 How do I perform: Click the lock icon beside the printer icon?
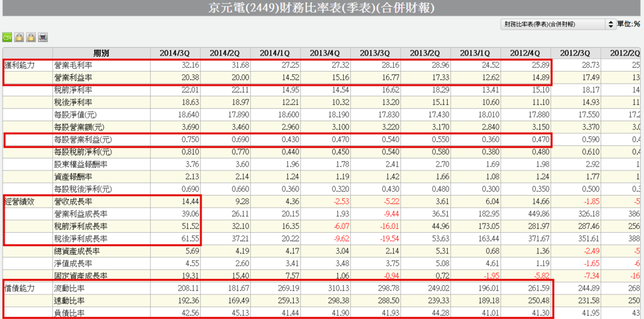pyautogui.click(x=30, y=38)
